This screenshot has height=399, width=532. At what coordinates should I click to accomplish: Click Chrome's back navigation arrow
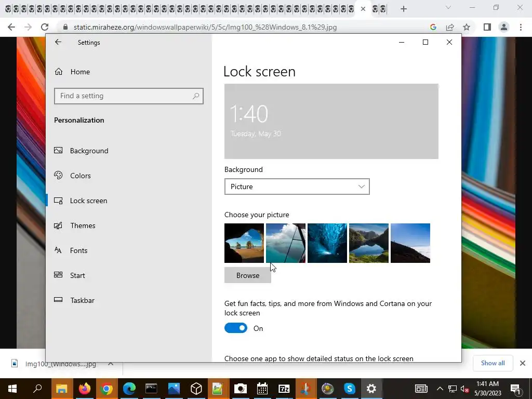(x=11, y=27)
